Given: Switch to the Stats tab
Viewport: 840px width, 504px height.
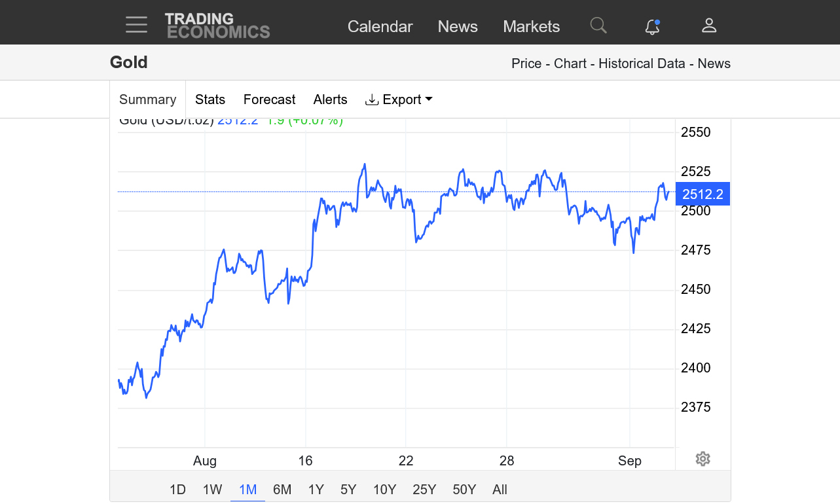Looking at the screenshot, I should point(210,99).
